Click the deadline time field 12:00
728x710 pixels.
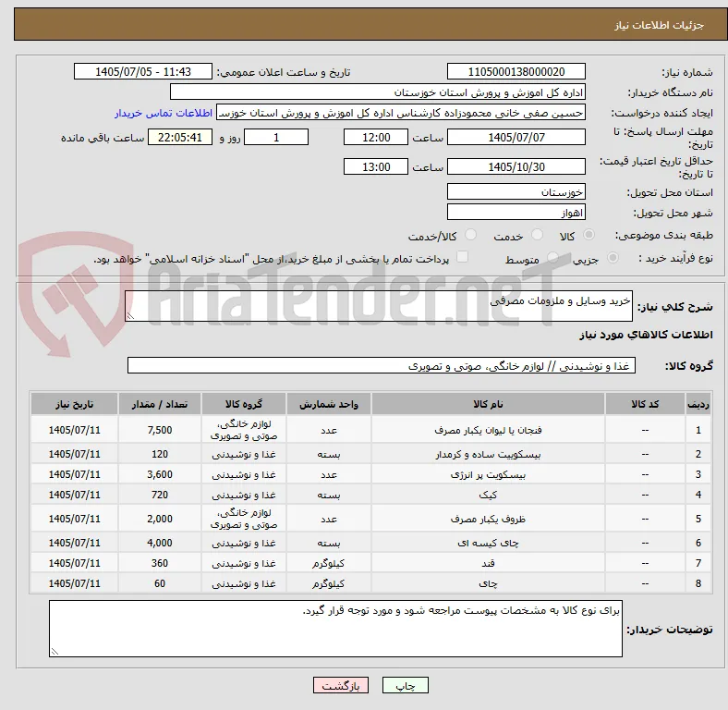coord(376,137)
